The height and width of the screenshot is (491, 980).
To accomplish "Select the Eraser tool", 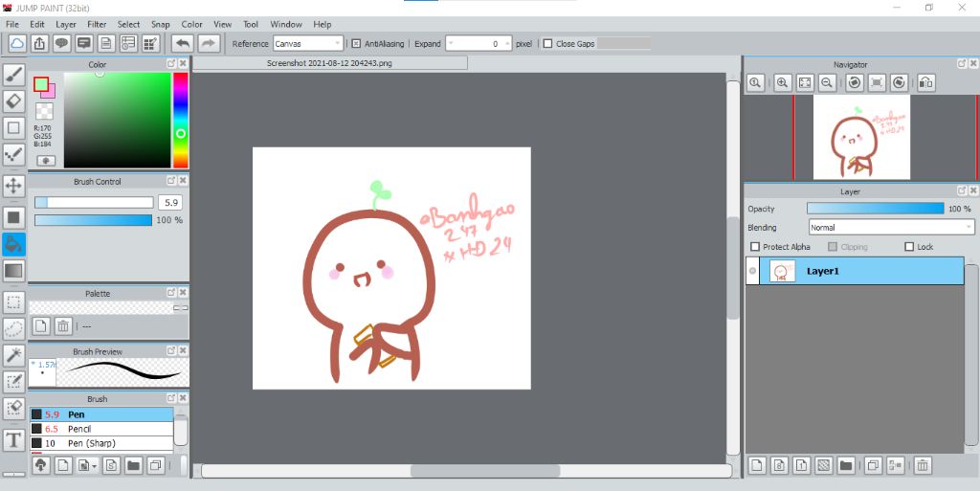I will click(13, 100).
